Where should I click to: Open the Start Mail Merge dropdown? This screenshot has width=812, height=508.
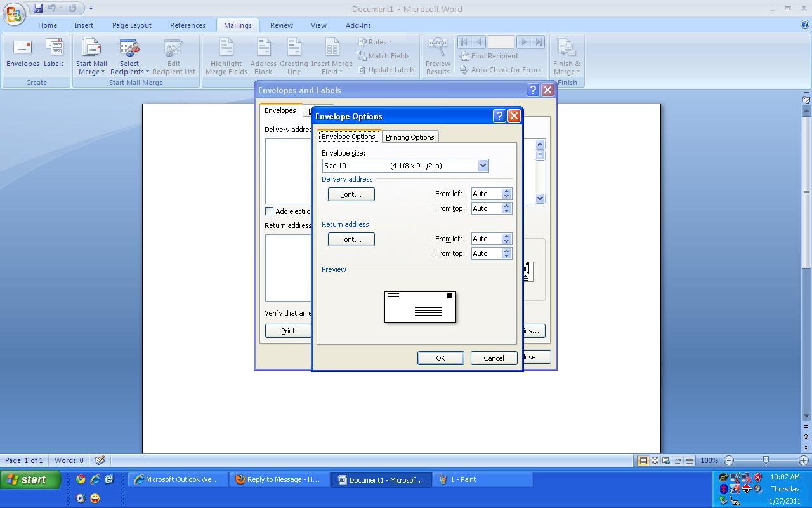point(91,57)
